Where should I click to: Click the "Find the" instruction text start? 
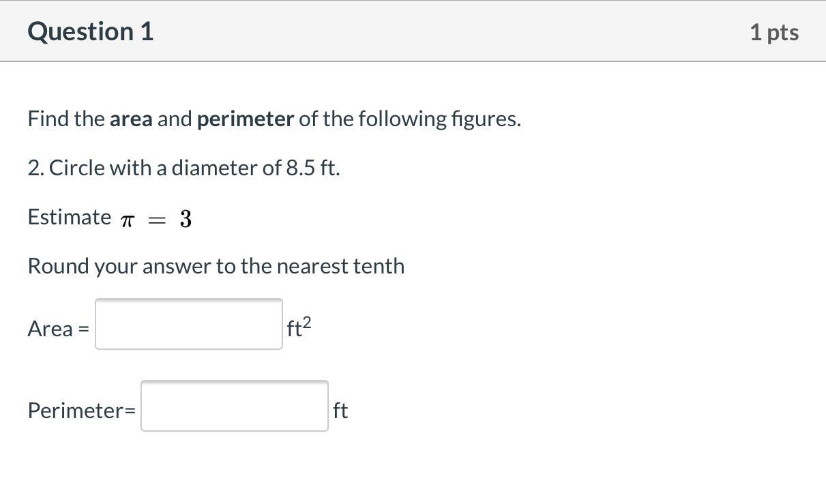tap(66, 119)
